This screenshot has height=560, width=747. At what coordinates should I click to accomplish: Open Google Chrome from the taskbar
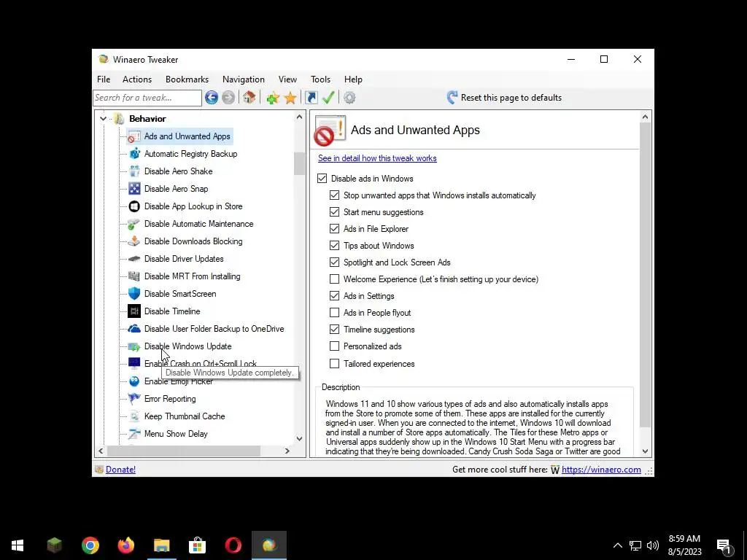pyautogui.click(x=90, y=545)
